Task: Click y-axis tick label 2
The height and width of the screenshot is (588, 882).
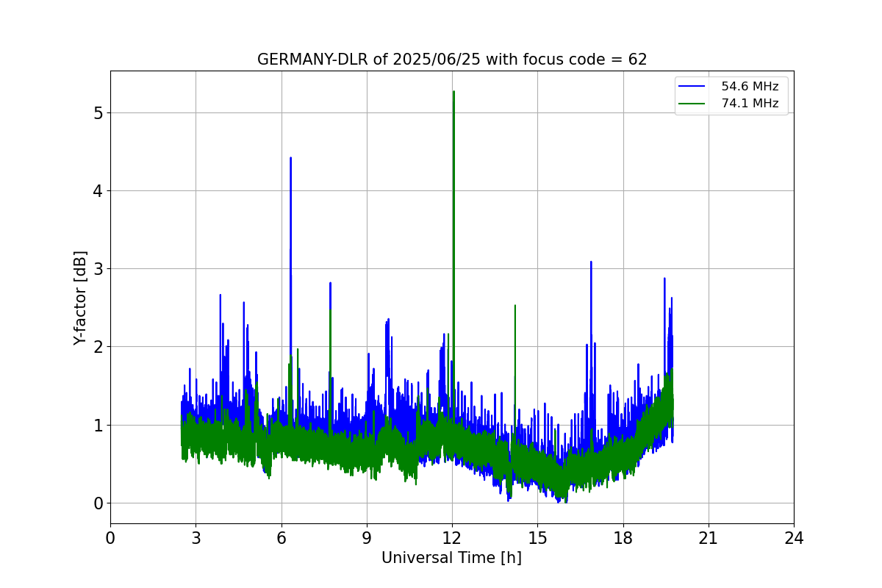Action: 98,346
